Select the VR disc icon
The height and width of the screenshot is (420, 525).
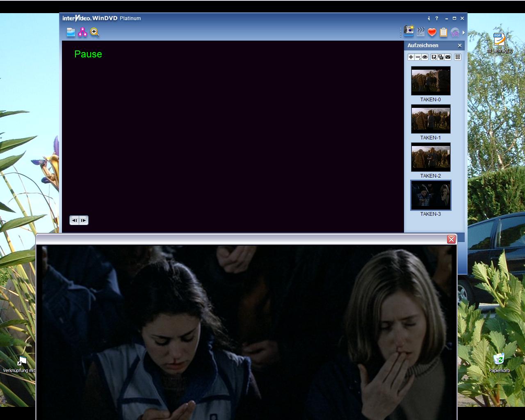click(455, 32)
